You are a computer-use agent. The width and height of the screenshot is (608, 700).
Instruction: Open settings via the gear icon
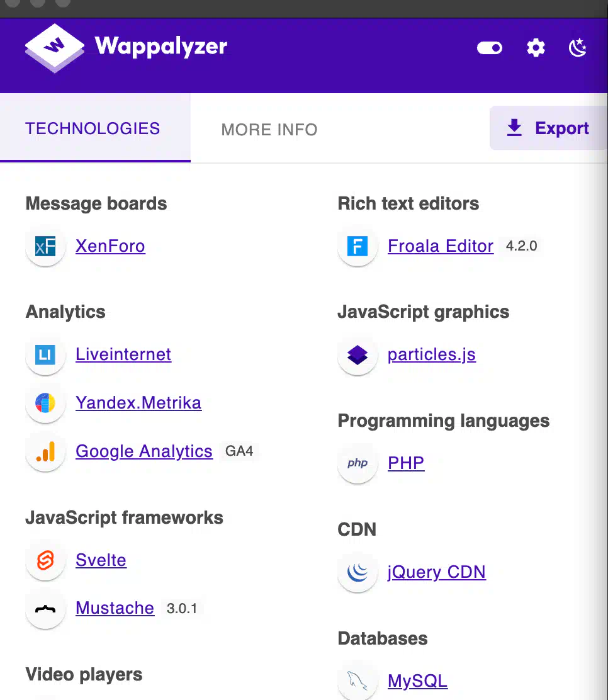coord(536,47)
